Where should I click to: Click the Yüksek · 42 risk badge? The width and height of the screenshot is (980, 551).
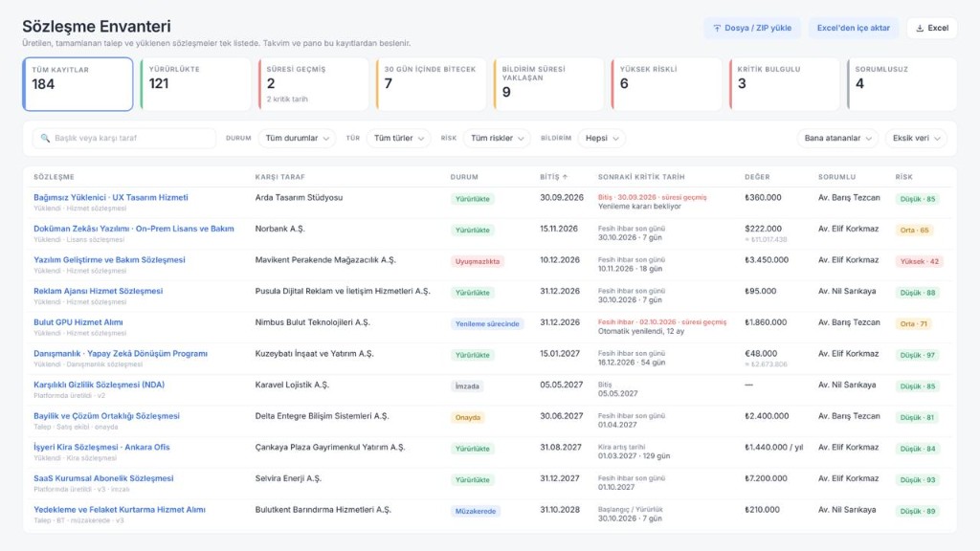[x=919, y=261]
